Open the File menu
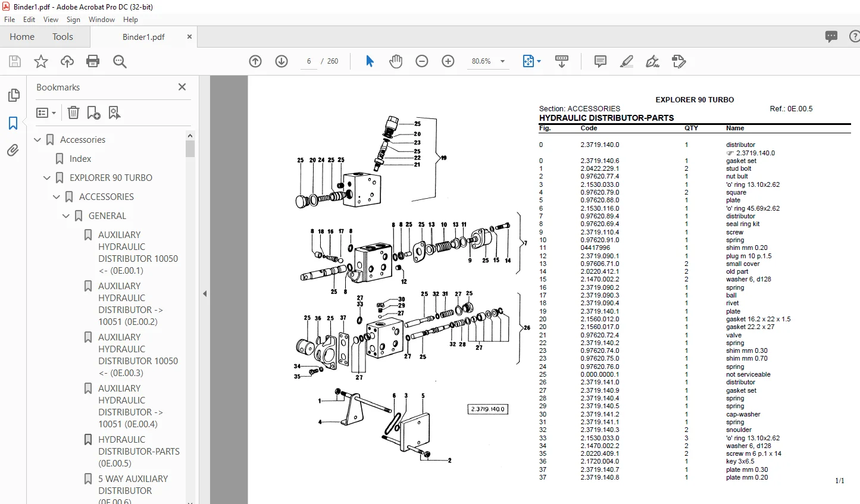Viewport: 860px width, 504px height. click(x=10, y=20)
